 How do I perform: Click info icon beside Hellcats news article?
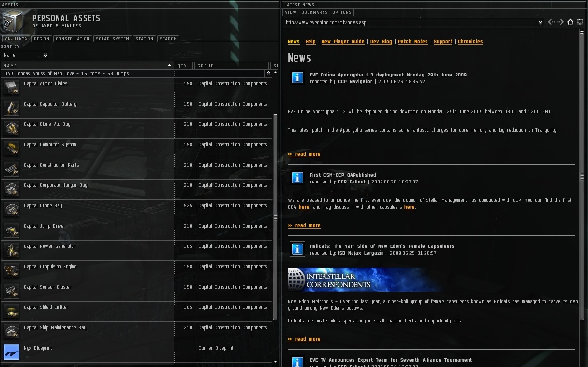(x=297, y=249)
